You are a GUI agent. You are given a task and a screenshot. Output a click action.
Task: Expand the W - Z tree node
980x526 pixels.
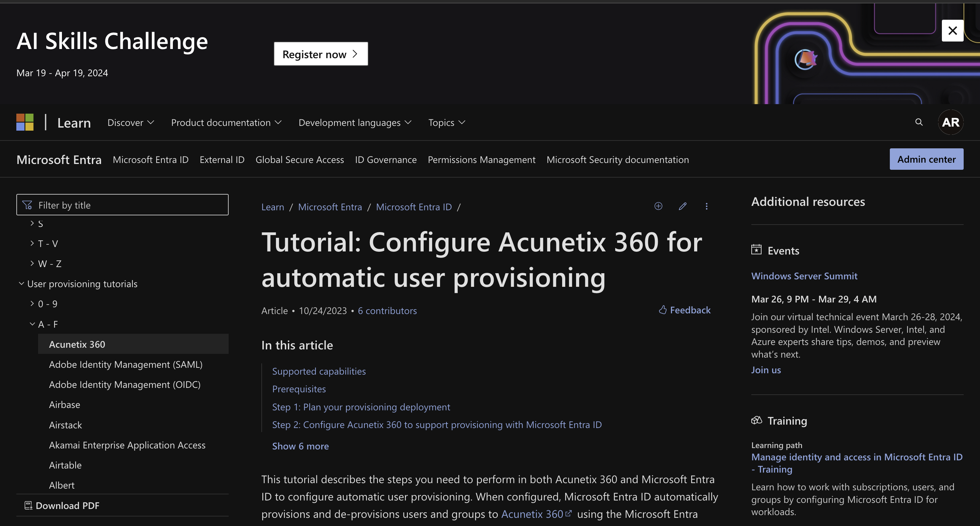32,263
